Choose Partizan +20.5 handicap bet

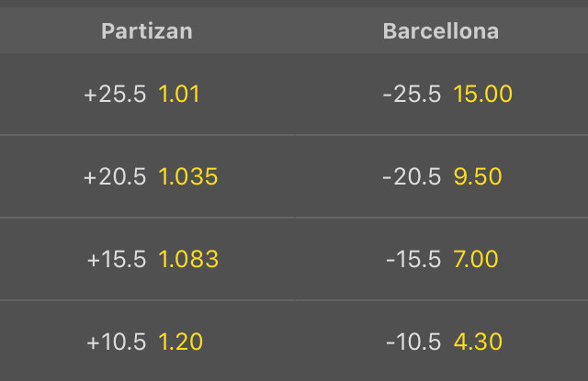click(147, 176)
